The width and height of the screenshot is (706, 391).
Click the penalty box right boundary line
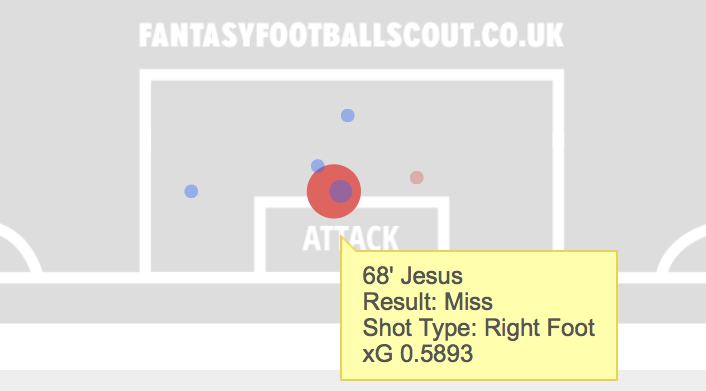coord(558,160)
